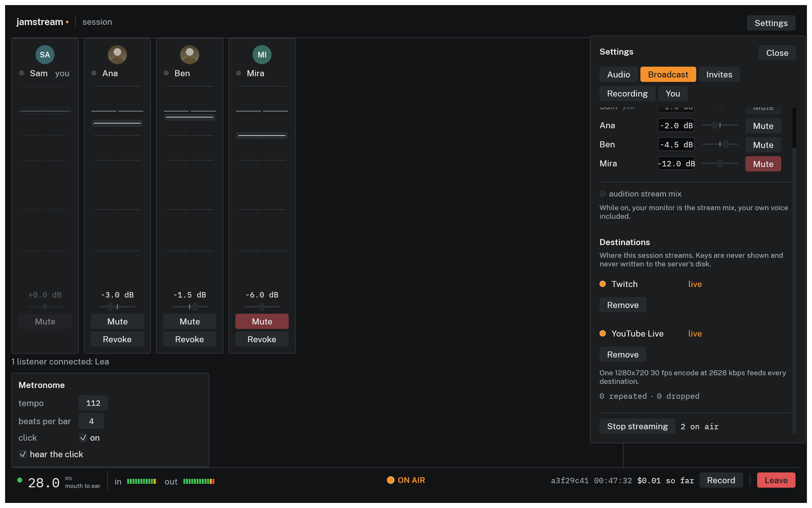This screenshot has height=508, width=812.
Task: Click the input level meter
Action: click(x=142, y=481)
